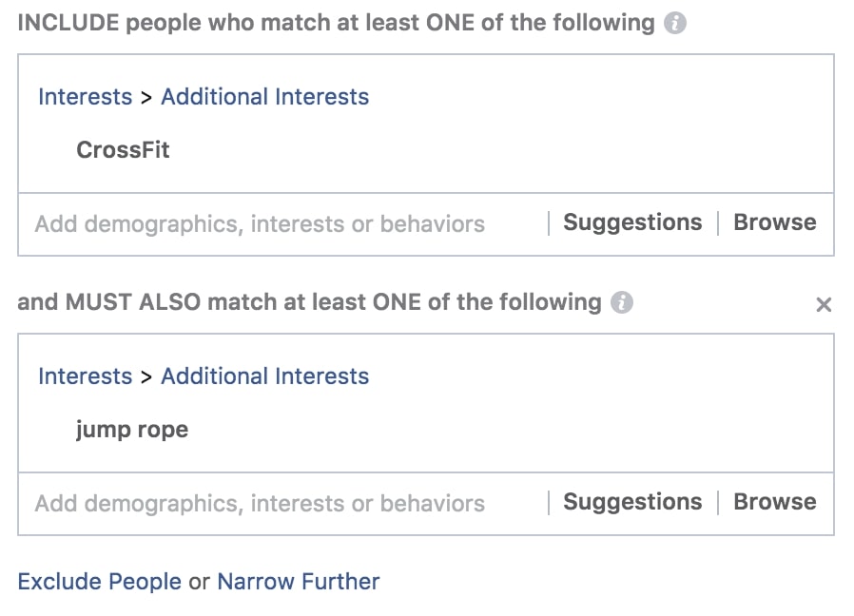Click the INCLUDE people heading text
854x616 pixels.
[x=336, y=24]
